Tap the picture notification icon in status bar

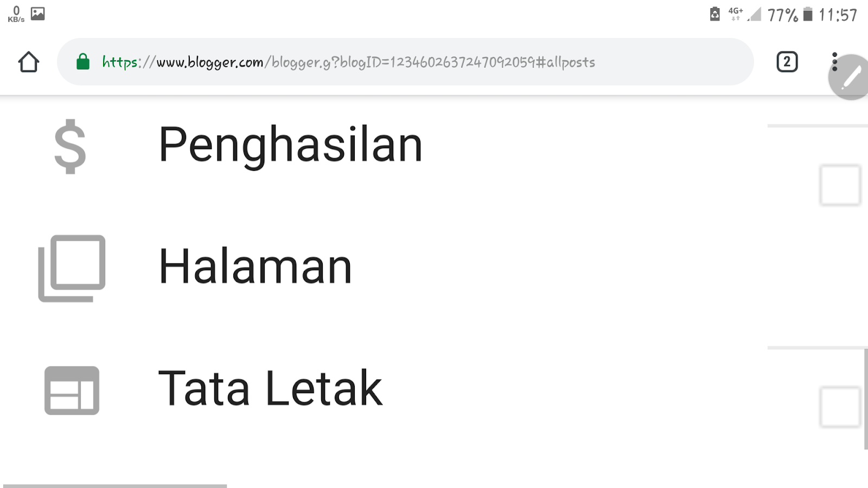point(38,14)
